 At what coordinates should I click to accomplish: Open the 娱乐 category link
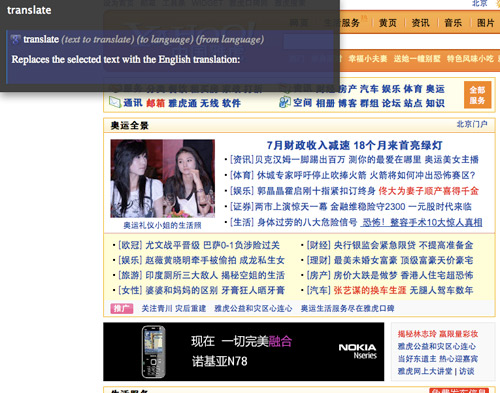tap(391, 89)
